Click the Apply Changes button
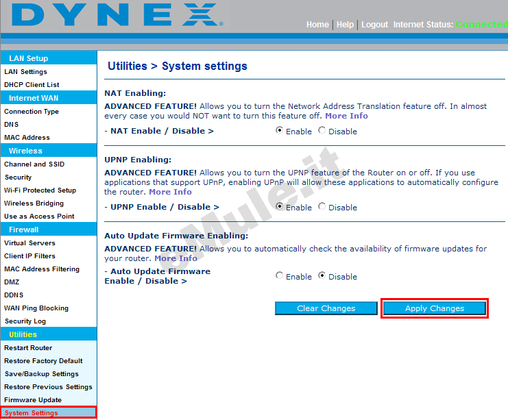 tap(435, 308)
